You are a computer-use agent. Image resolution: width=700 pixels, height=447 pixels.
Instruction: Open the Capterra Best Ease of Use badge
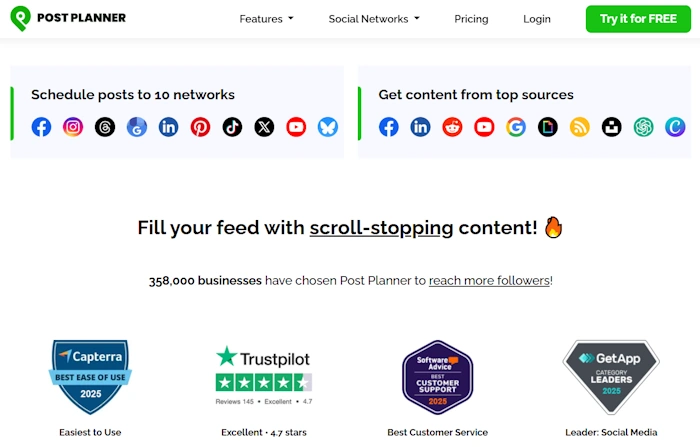click(90, 377)
